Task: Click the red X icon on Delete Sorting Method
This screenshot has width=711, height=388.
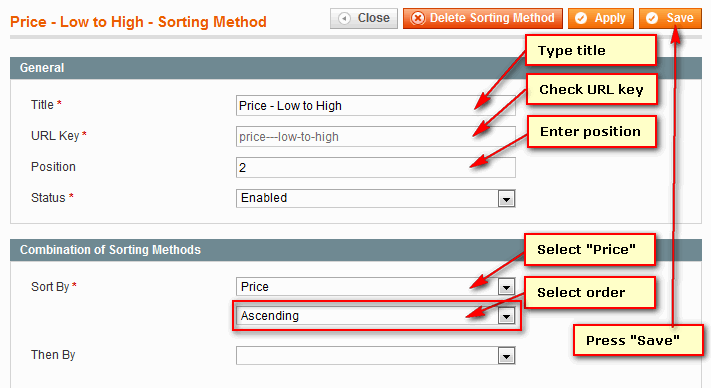Action: pyautogui.click(x=418, y=18)
